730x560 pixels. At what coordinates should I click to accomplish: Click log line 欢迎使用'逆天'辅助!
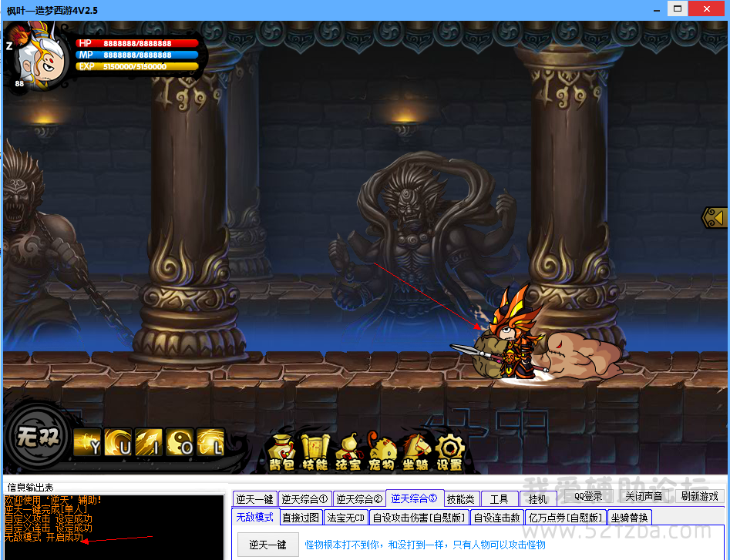(x=53, y=500)
